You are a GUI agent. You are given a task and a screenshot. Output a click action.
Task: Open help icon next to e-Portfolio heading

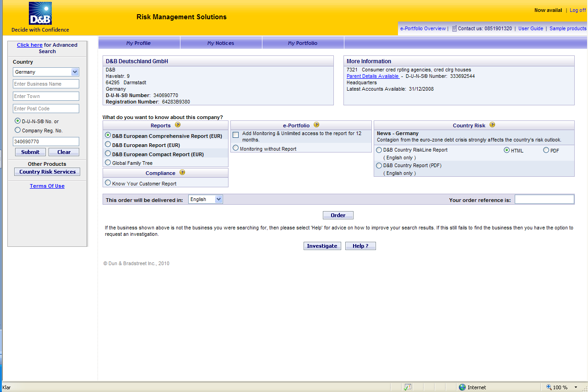(316, 125)
